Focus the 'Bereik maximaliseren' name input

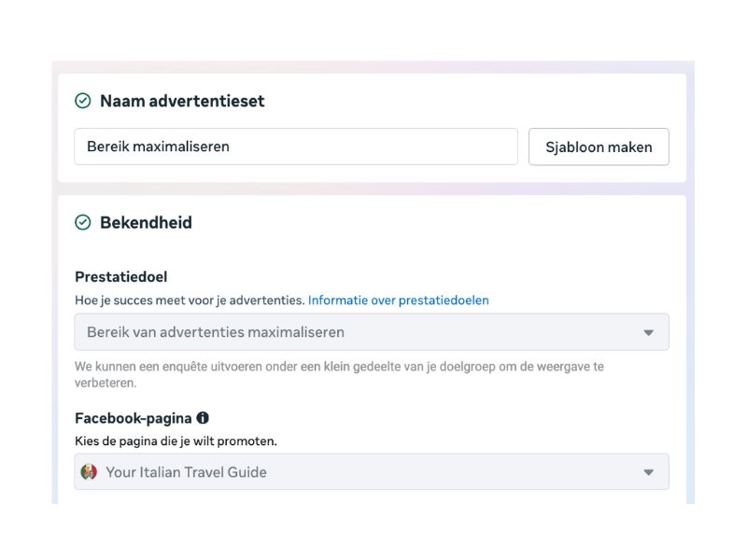point(295,147)
